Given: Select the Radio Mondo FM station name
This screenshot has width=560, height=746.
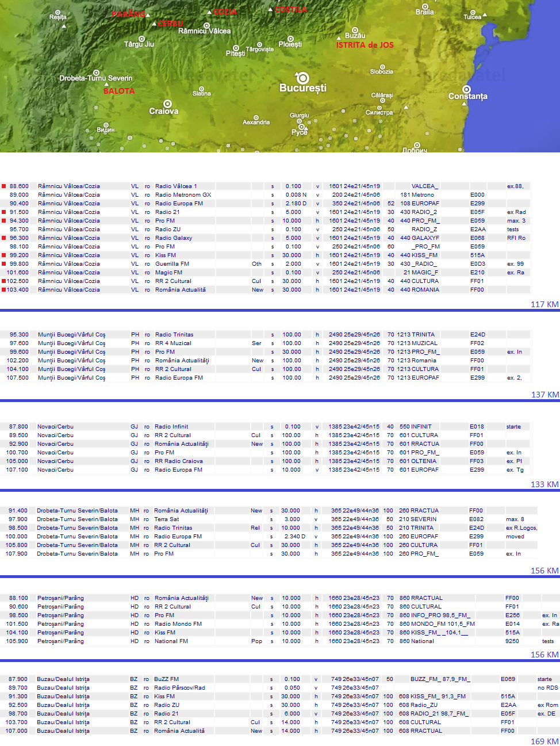Looking at the screenshot, I should (178, 624).
